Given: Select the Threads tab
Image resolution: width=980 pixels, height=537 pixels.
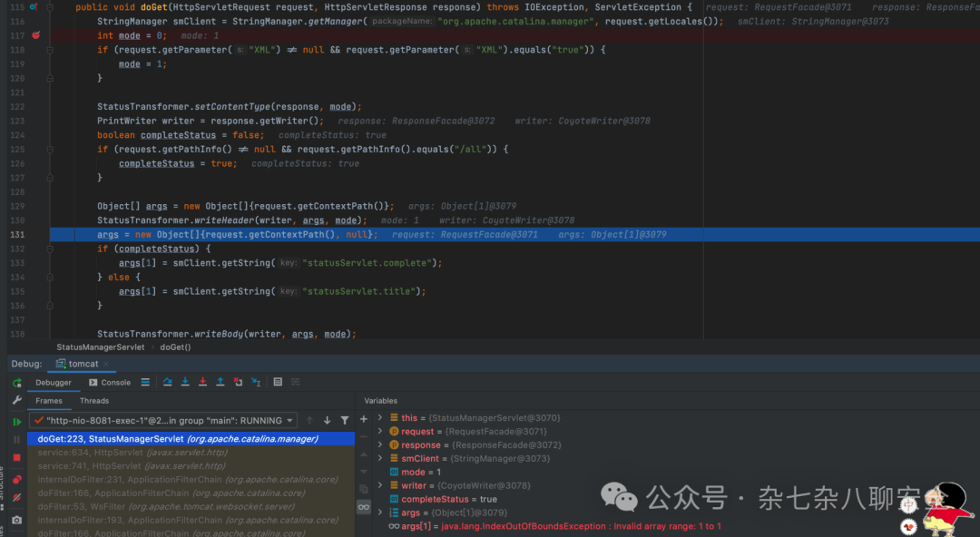Looking at the screenshot, I should (x=94, y=401).
